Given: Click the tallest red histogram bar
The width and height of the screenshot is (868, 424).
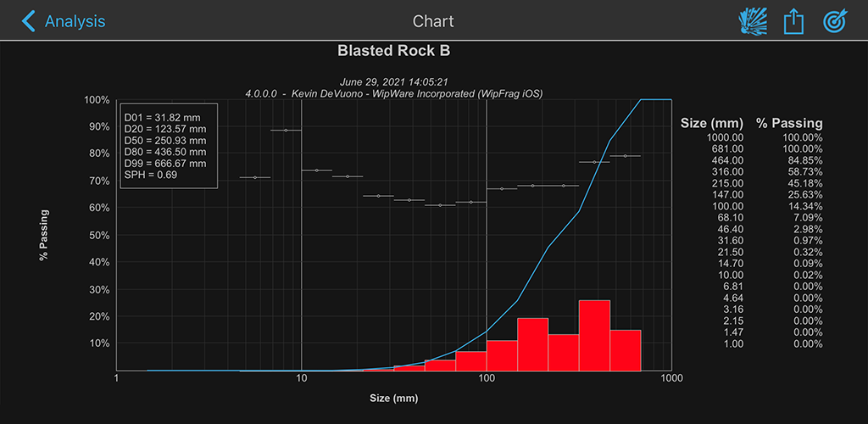Looking at the screenshot, I should [594, 336].
